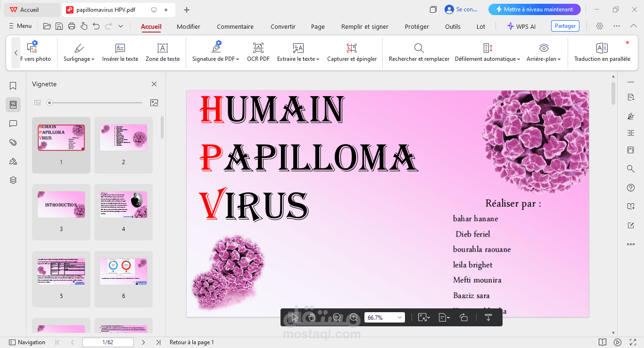Select the INTRODUCTION page 3 thumbnail
644x348 pixels.
[x=61, y=212]
